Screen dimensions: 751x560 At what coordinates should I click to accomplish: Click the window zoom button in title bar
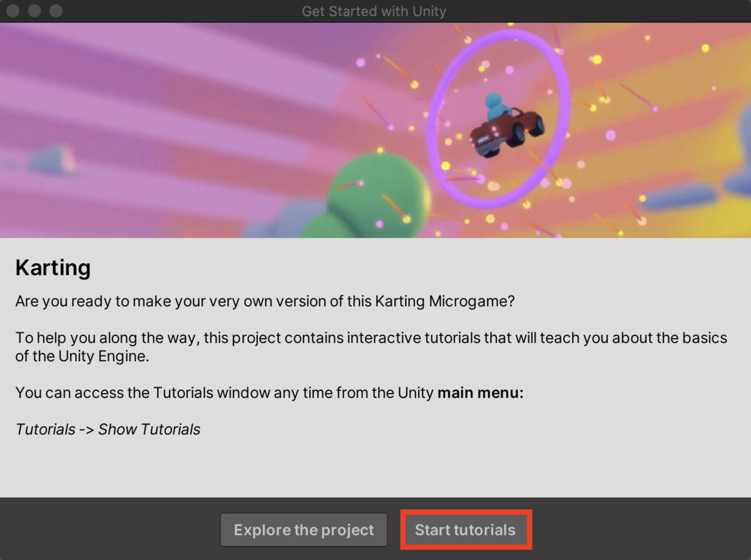(56, 11)
